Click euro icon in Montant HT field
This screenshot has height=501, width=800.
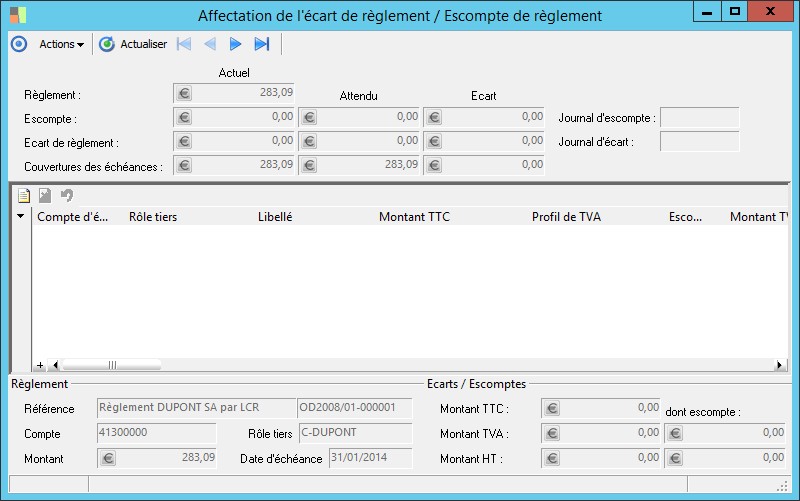point(552,458)
